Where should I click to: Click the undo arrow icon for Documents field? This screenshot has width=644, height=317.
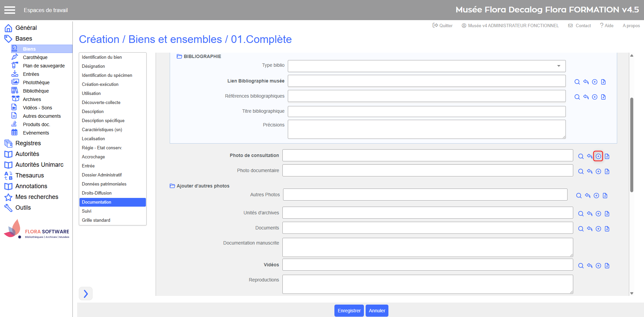tap(589, 229)
